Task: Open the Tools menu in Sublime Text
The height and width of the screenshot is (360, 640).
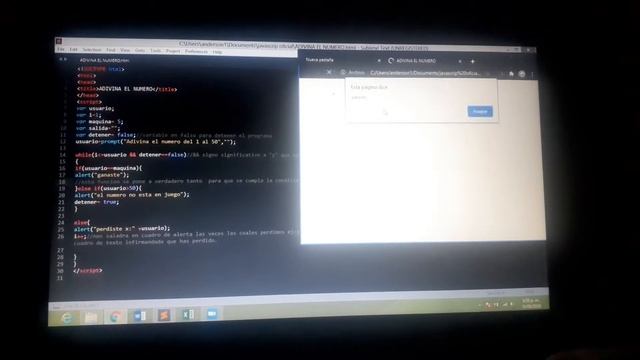Action: [x=156, y=51]
